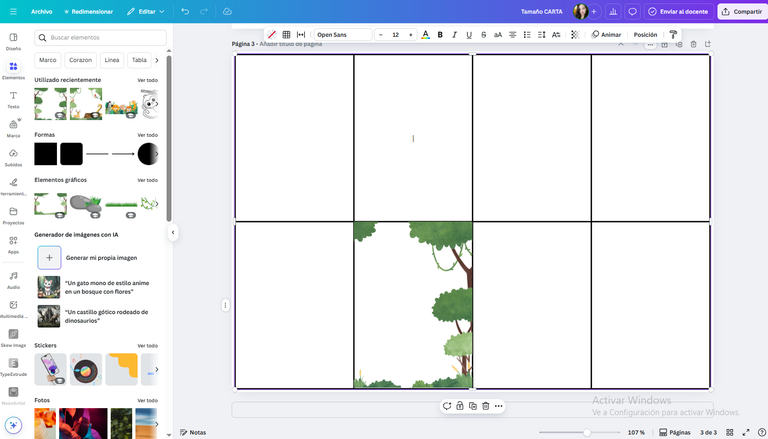The image size is (768, 439).
Task: Insert the rounded black square shape
Action: point(72,154)
